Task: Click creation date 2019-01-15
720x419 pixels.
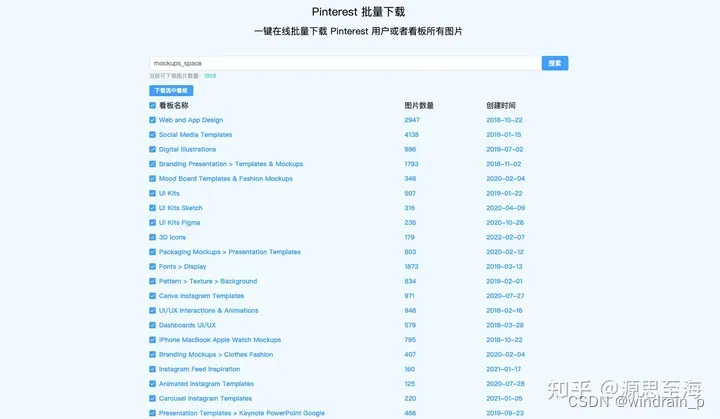Action: pos(504,135)
